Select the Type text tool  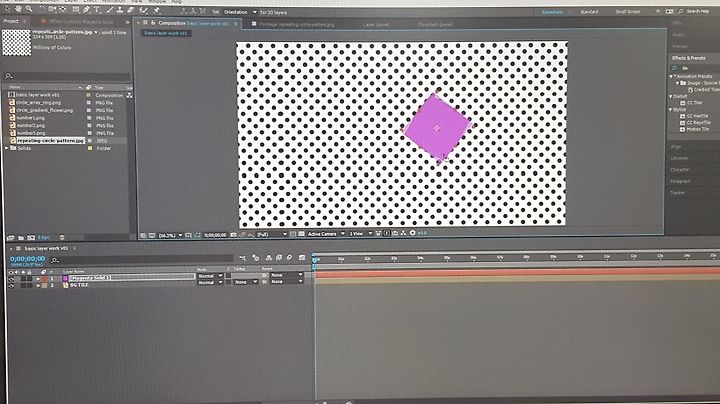click(x=97, y=9)
